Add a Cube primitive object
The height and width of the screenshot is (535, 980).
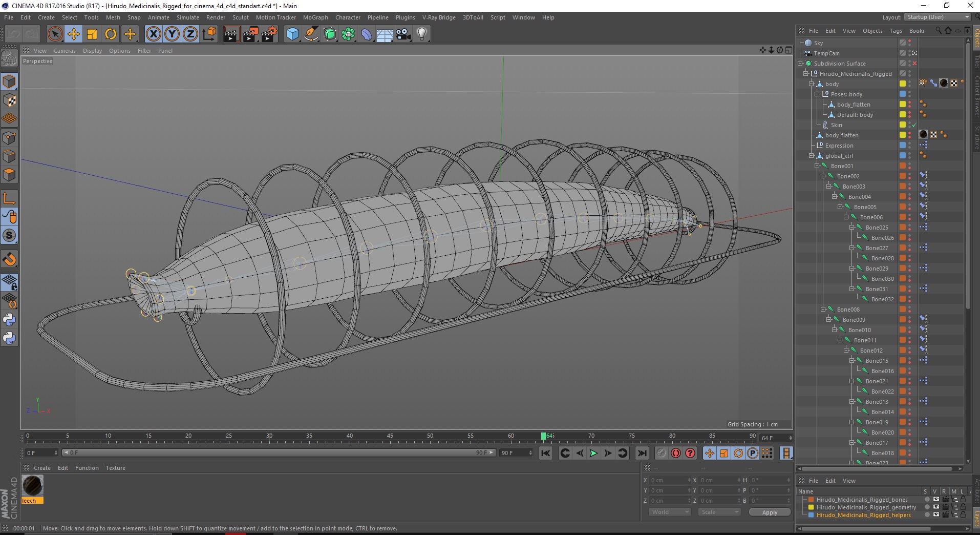(x=292, y=34)
